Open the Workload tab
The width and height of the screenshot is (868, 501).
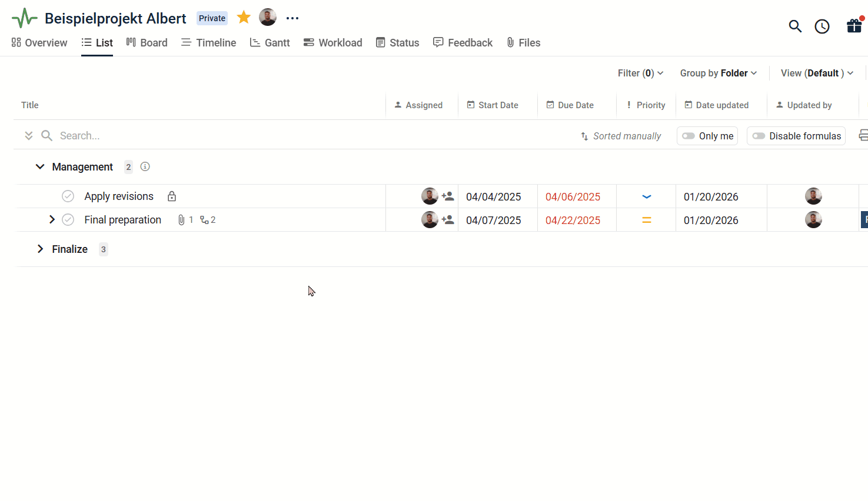point(333,43)
